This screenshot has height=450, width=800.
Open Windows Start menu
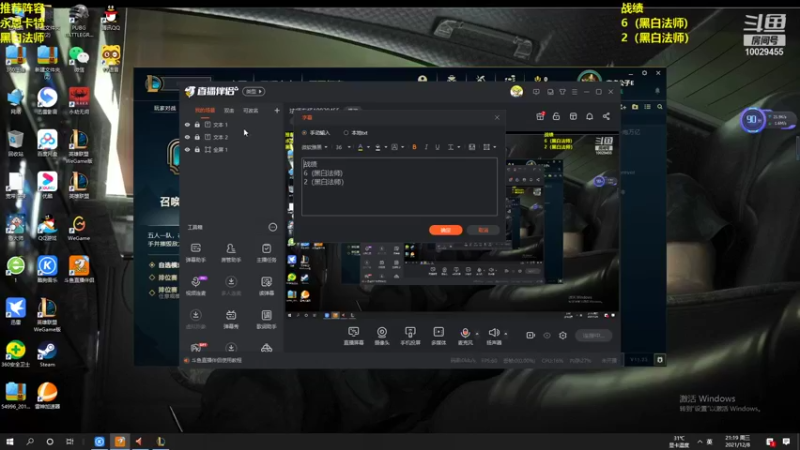click(x=10, y=441)
